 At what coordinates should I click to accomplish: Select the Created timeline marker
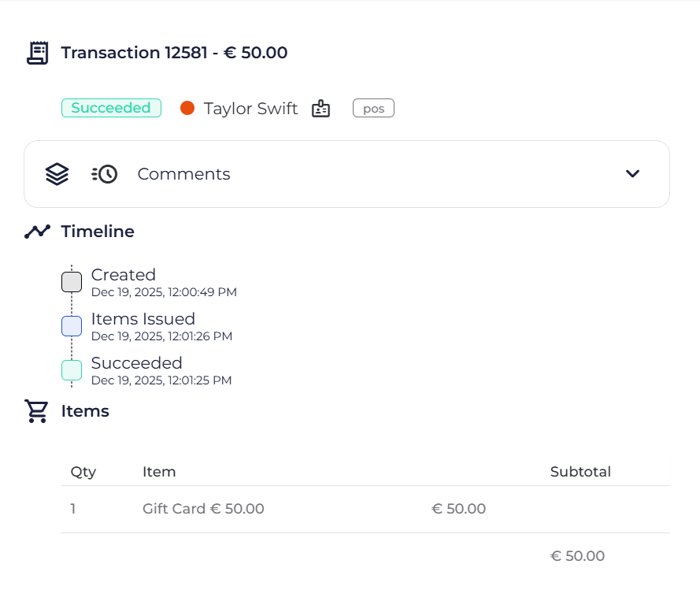(72, 282)
